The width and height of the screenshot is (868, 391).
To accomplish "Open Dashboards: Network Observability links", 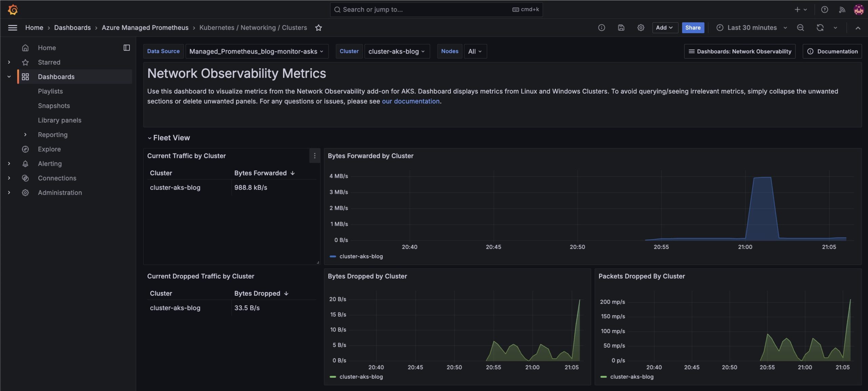I will [739, 52].
